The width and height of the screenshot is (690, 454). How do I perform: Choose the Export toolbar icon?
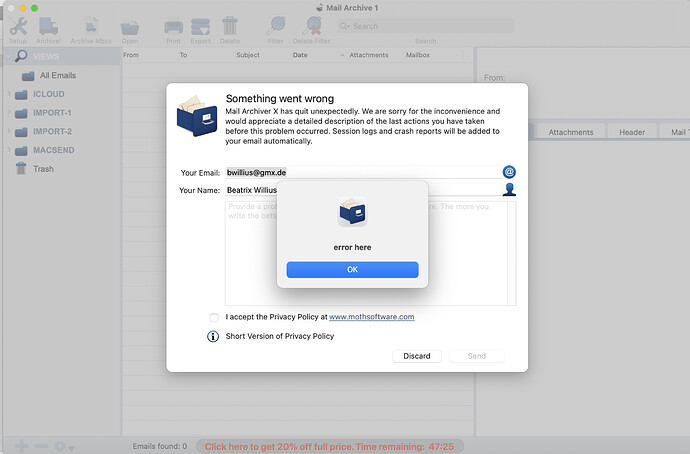click(200, 27)
